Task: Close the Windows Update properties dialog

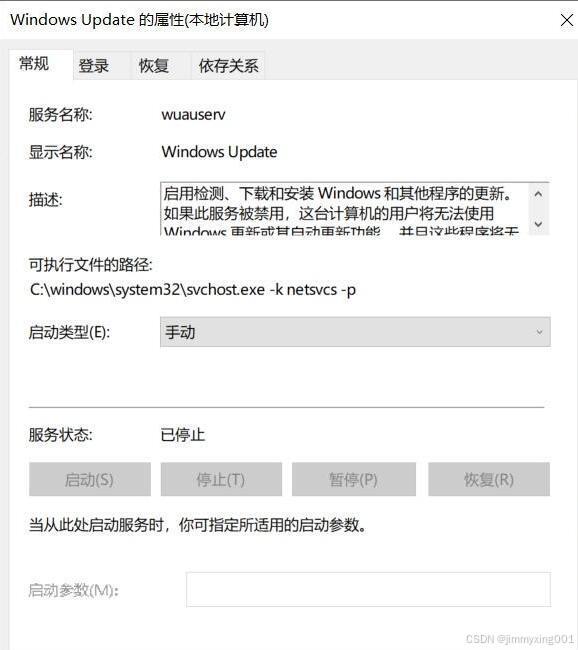Action: 566,20
